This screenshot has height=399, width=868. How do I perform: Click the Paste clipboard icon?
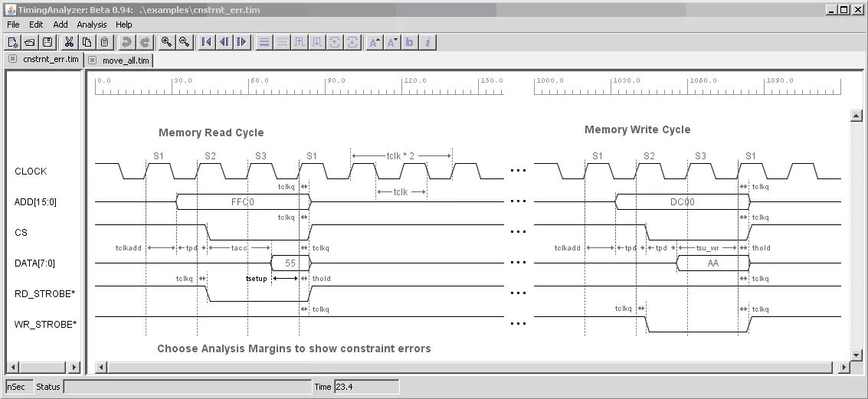[104, 42]
